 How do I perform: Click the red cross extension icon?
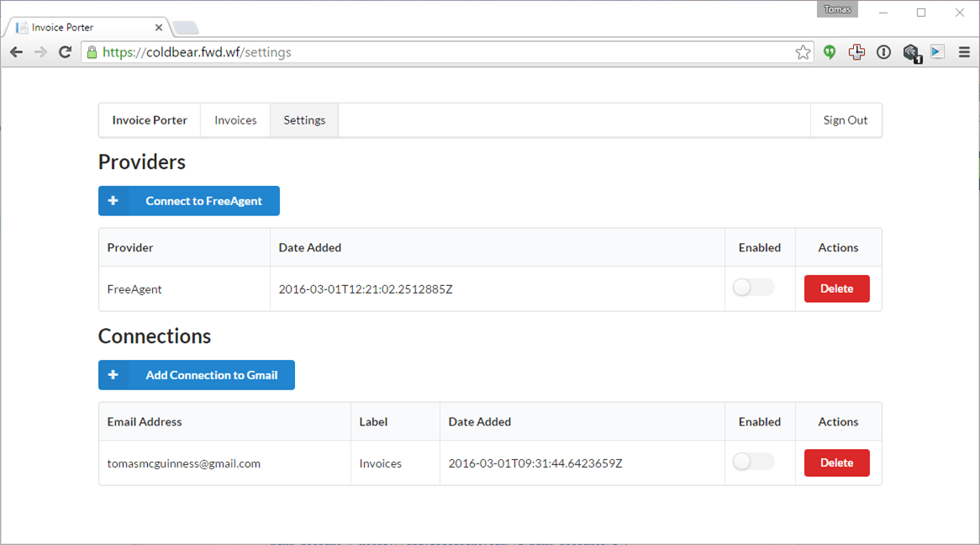tap(856, 52)
